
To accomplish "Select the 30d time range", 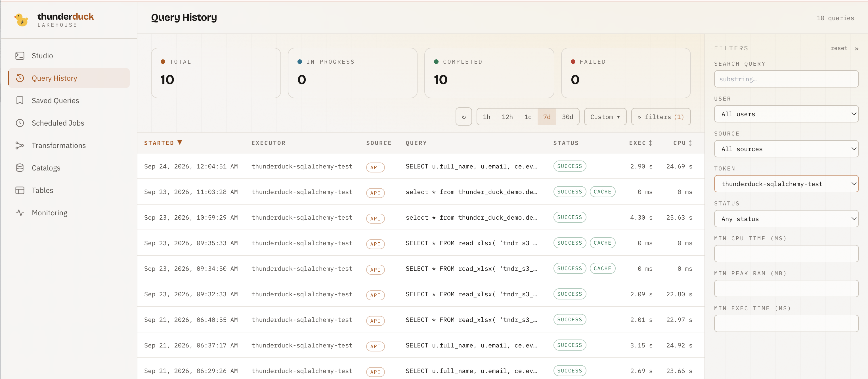I will pos(567,117).
